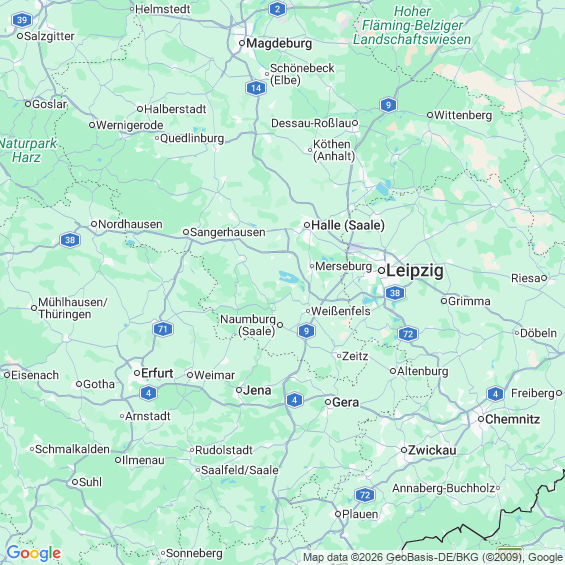Image resolution: width=565 pixels, height=565 pixels.
Task: Click the A72 shield near Plauen
Action: click(365, 495)
